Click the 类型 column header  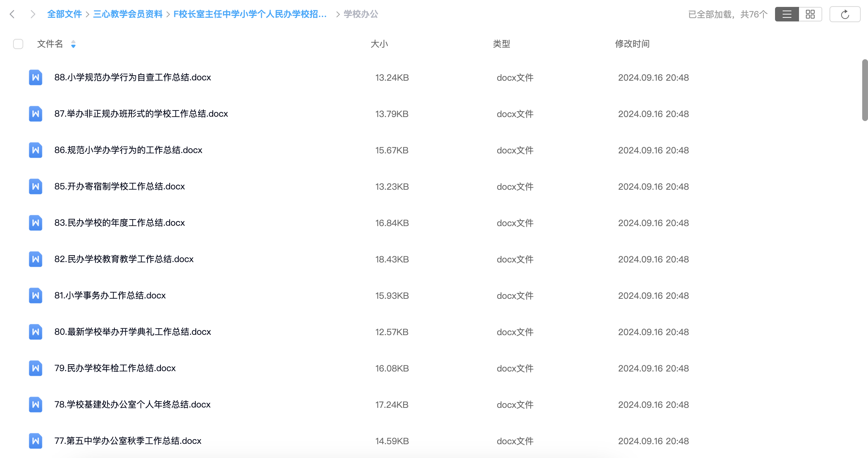pyautogui.click(x=502, y=44)
